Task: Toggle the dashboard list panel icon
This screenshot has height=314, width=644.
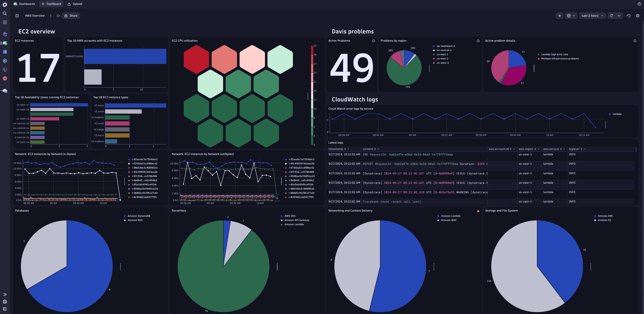Action: pyautogui.click(x=17, y=16)
